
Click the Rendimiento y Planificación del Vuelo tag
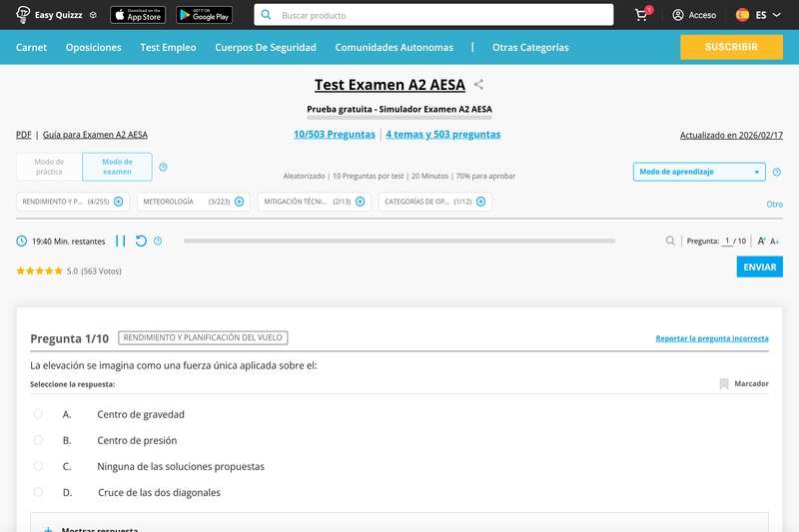pyautogui.click(x=203, y=337)
